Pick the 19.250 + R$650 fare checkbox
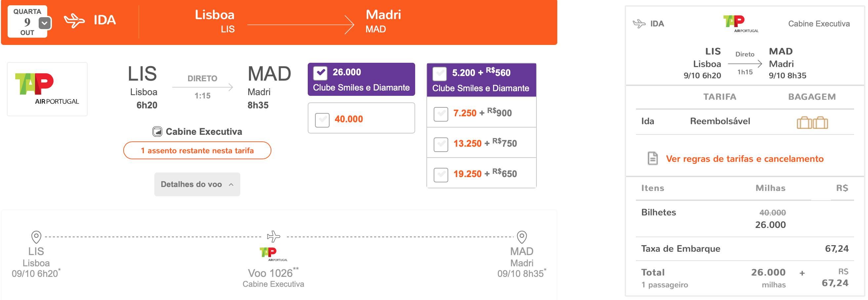This screenshot has width=868, height=300. pos(441,174)
